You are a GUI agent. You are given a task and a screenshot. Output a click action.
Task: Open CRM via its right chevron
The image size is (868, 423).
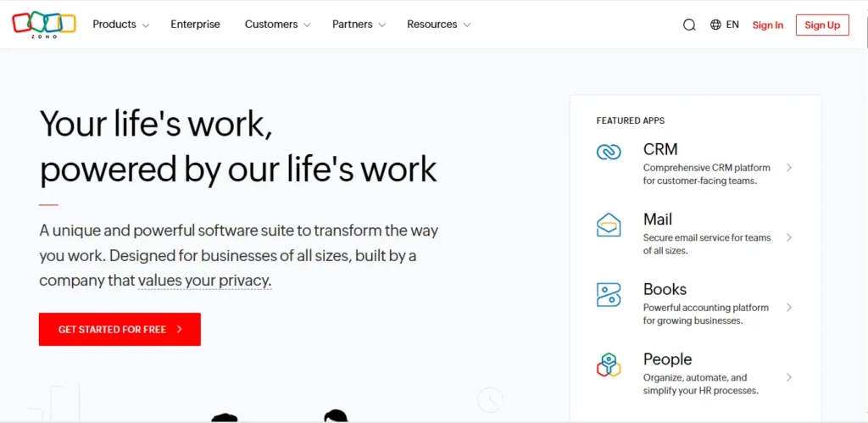pos(789,167)
